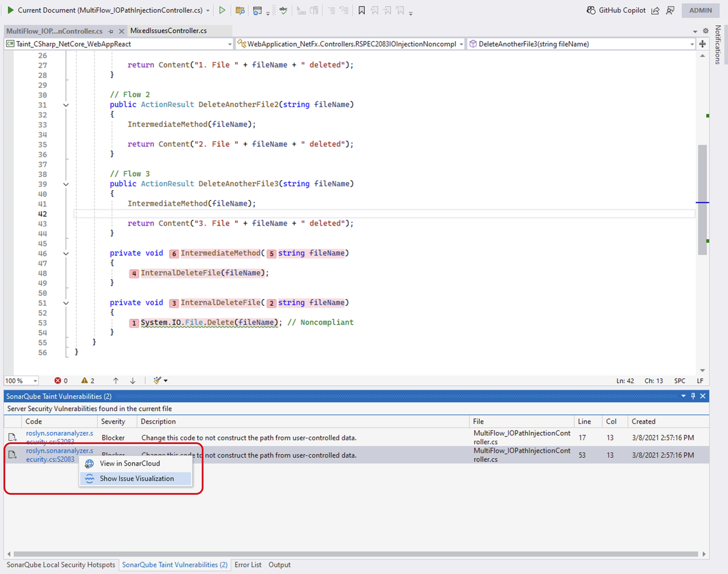728x574 pixels.
Task: Click the warnings count icon showing 2
Action: 86,381
